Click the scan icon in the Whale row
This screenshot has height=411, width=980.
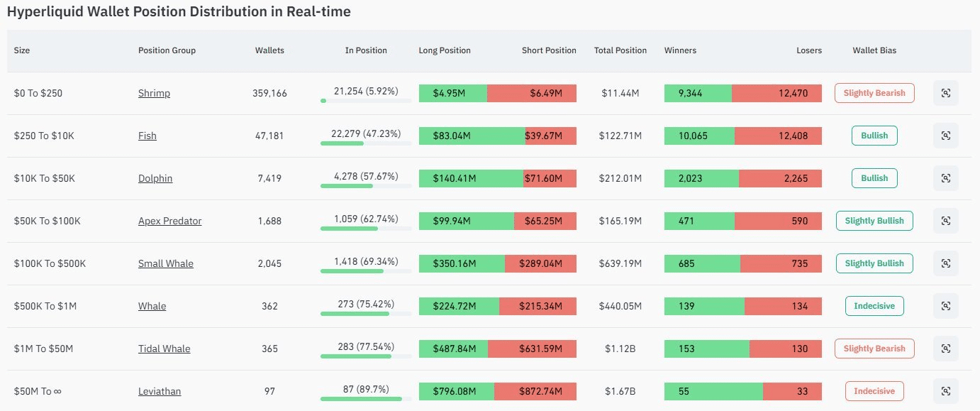pos(945,306)
